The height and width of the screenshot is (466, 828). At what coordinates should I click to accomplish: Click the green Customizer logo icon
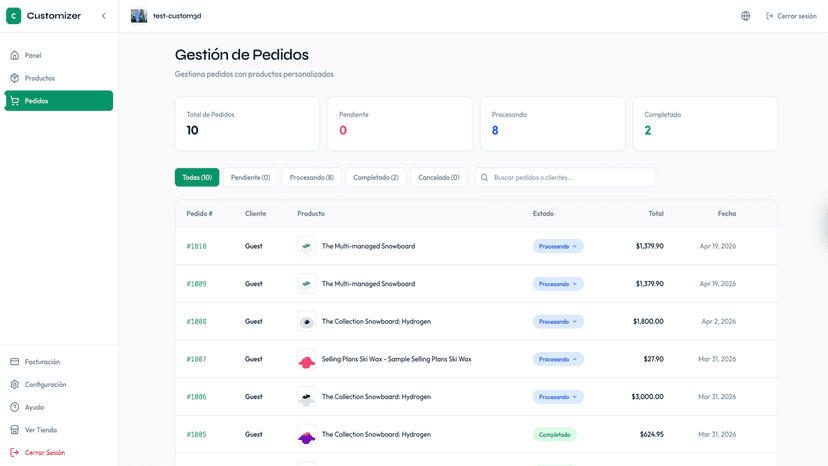14,16
